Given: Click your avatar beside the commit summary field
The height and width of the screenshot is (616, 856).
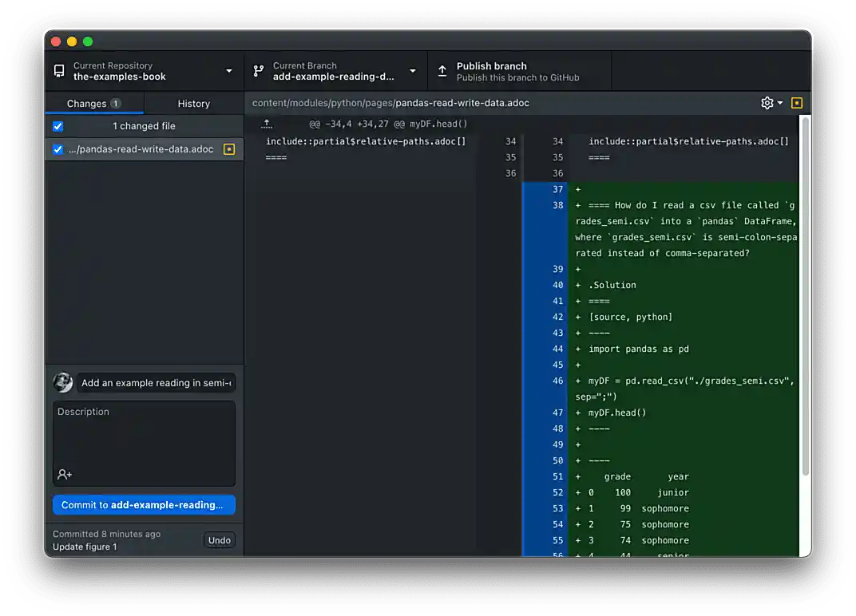Looking at the screenshot, I should click(63, 382).
